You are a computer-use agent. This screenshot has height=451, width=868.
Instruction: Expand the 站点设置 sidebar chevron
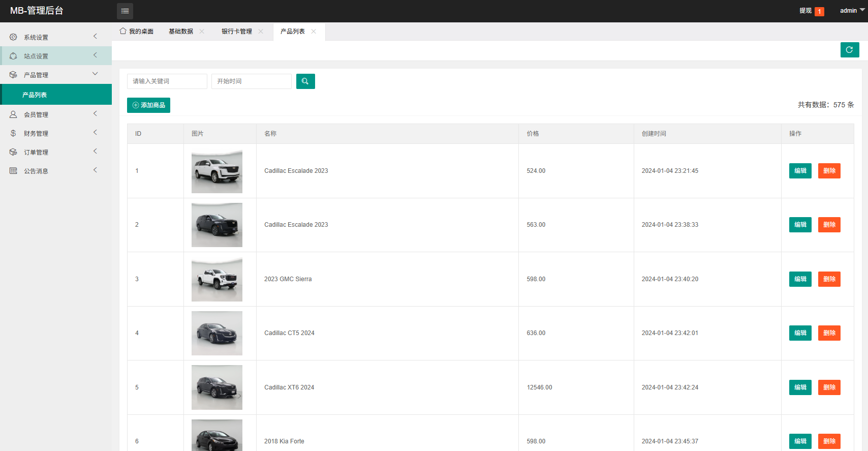point(95,55)
